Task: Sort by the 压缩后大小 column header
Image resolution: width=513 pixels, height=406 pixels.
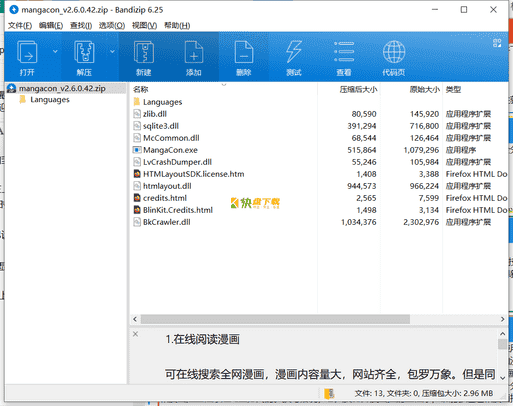Action: (x=358, y=89)
